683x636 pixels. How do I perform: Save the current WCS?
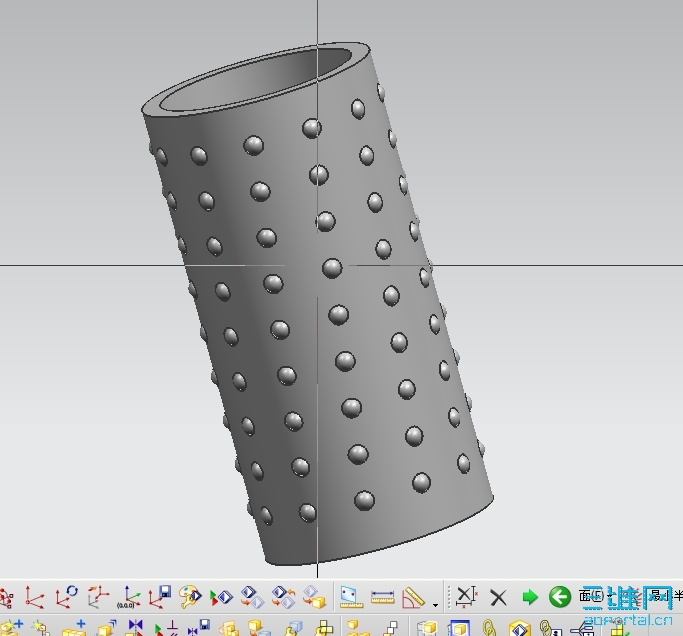(x=160, y=597)
